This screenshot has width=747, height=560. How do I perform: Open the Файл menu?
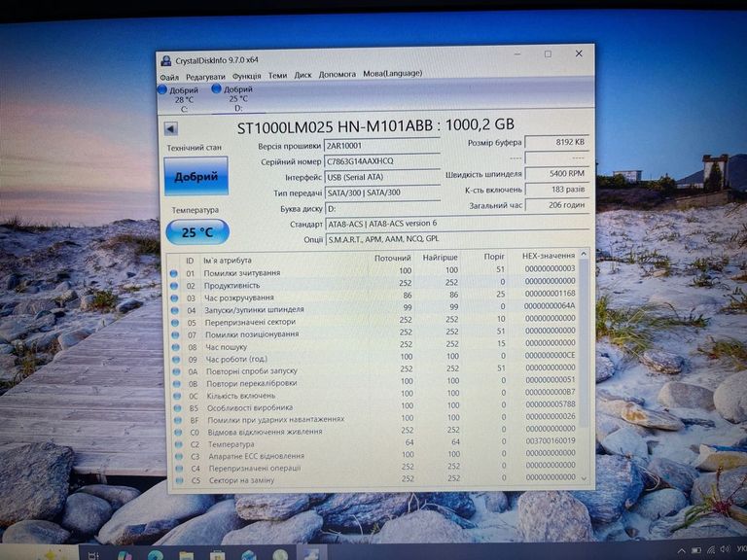point(169,77)
